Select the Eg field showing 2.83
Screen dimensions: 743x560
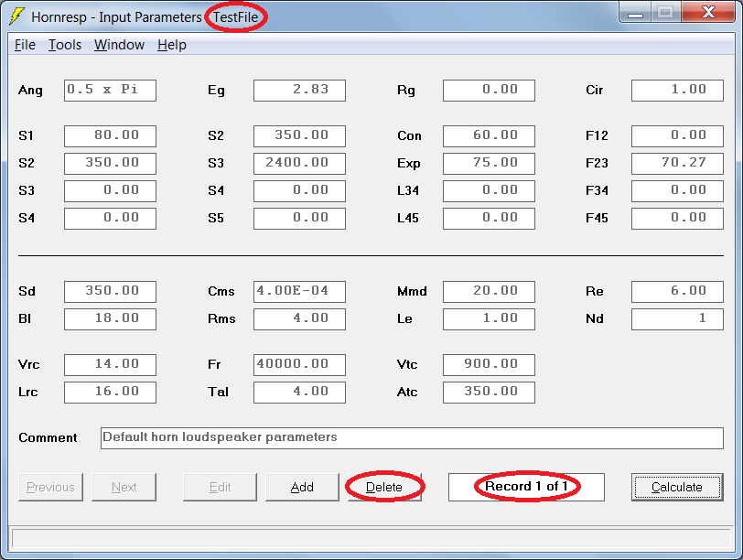click(299, 91)
